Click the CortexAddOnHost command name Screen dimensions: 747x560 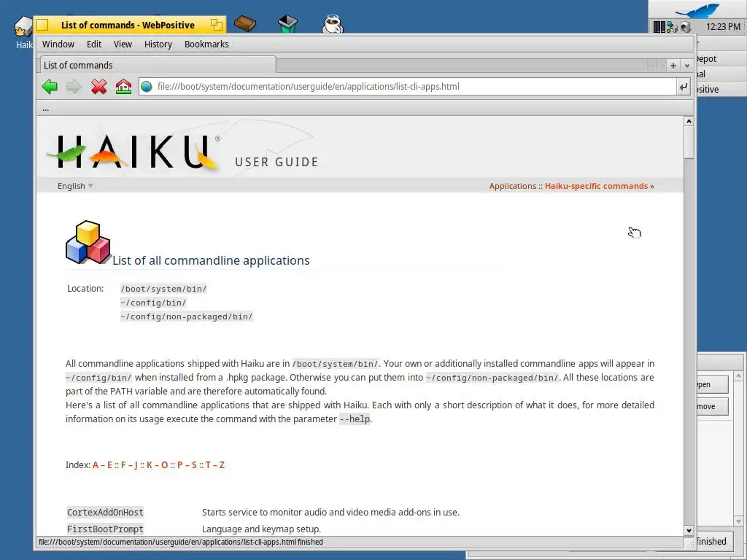(x=105, y=513)
